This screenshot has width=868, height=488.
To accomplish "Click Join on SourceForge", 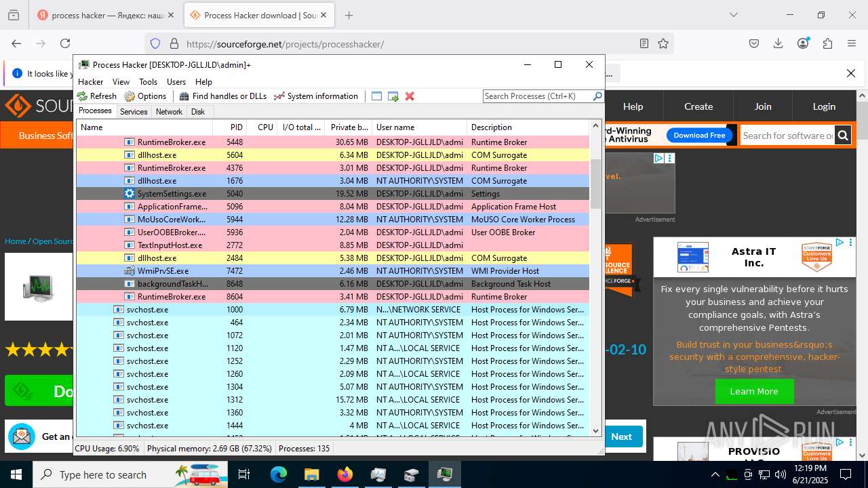I will tap(763, 106).
